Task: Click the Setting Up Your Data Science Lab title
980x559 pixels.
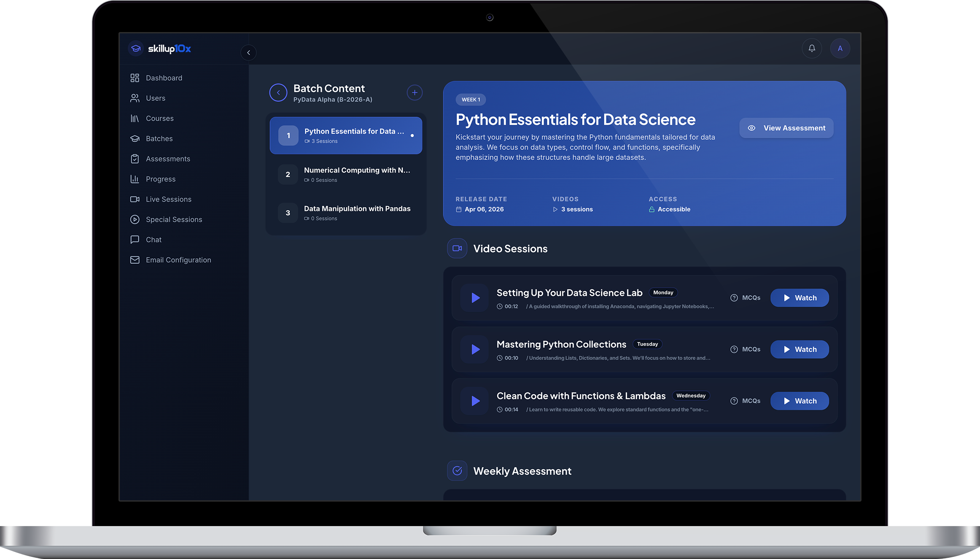Action: click(x=569, y=293)
